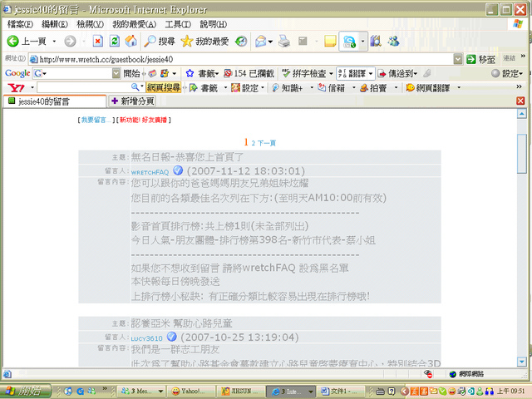Click 新增分頁 to add a tab
This screenshot has width=532, height=399.
[x=133, y=101]
